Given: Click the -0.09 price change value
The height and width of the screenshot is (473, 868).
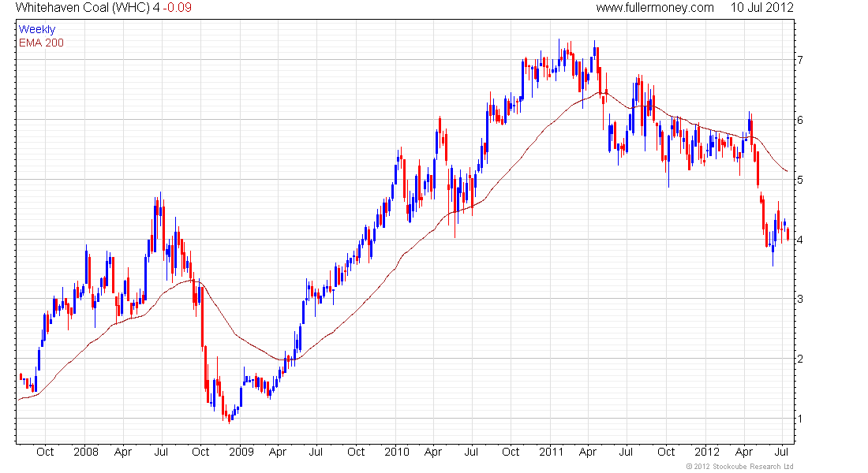Looking at the screenshot, I should click(x=177, y=8).
